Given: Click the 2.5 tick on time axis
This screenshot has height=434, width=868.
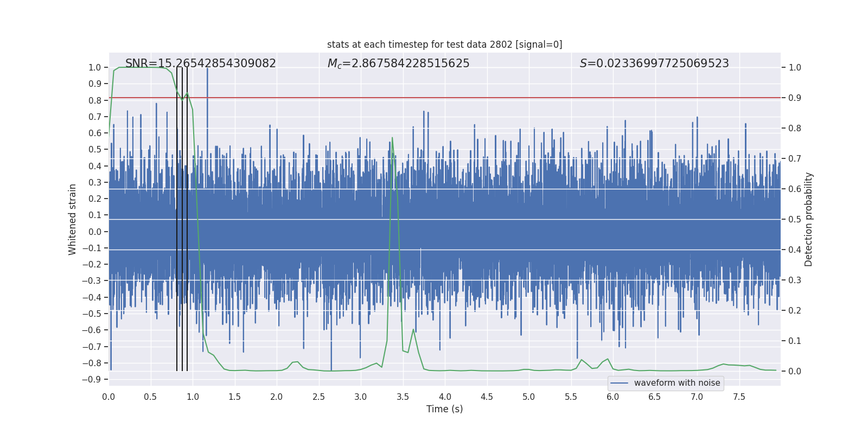Looking at the screenshot, I should (x=319, y=397).
